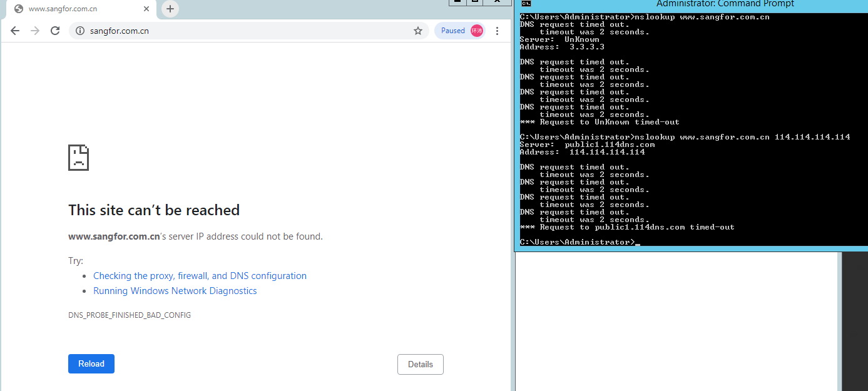Go back using the browser back arrow
The image size is (868, 391).
[x=15, y=31]
